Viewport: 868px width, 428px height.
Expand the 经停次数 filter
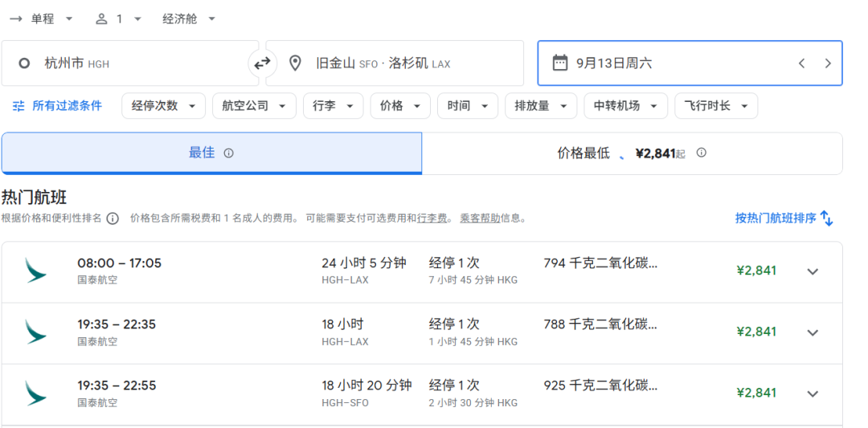coord(163,106)
